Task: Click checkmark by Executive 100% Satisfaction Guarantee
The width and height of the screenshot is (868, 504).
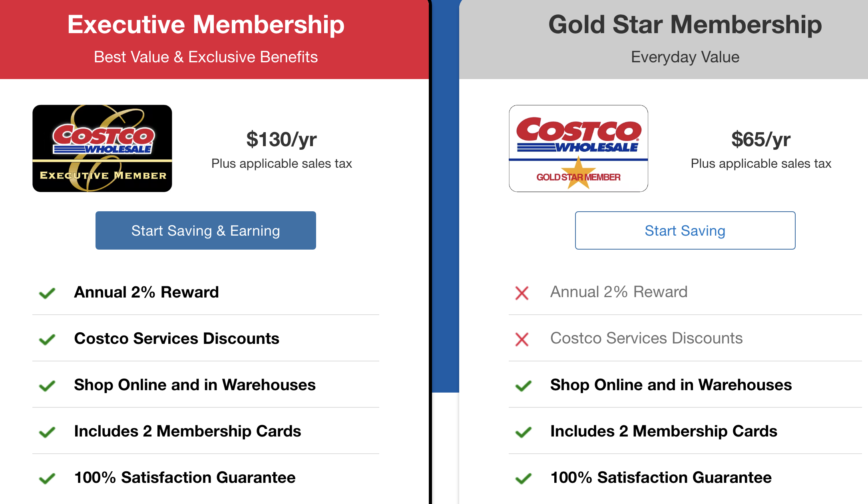Action: coord(47,478)
